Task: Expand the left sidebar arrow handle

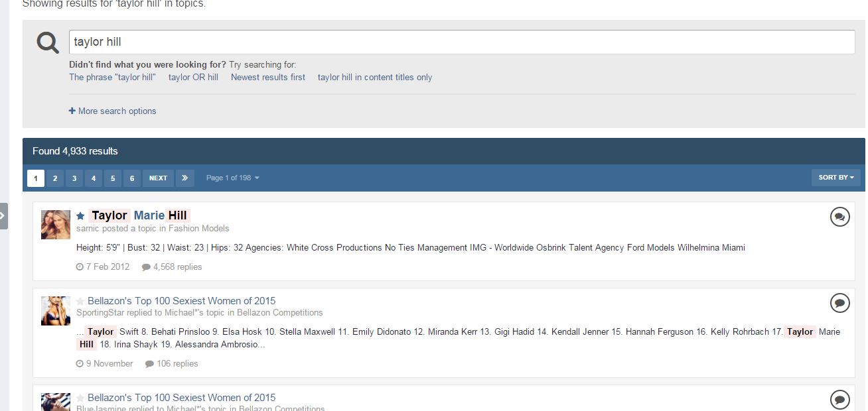Action: coord(3,216)
